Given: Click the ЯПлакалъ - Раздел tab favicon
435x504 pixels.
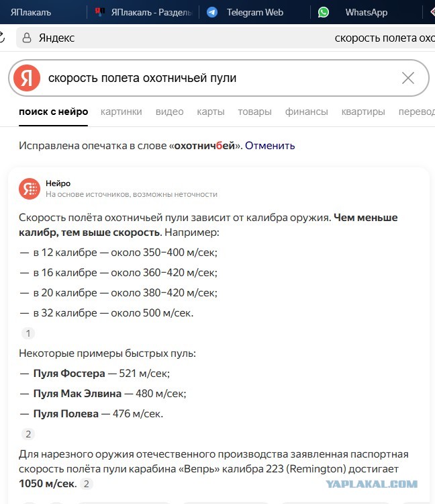Looking at the screenshot, I should tap(100, 12).
